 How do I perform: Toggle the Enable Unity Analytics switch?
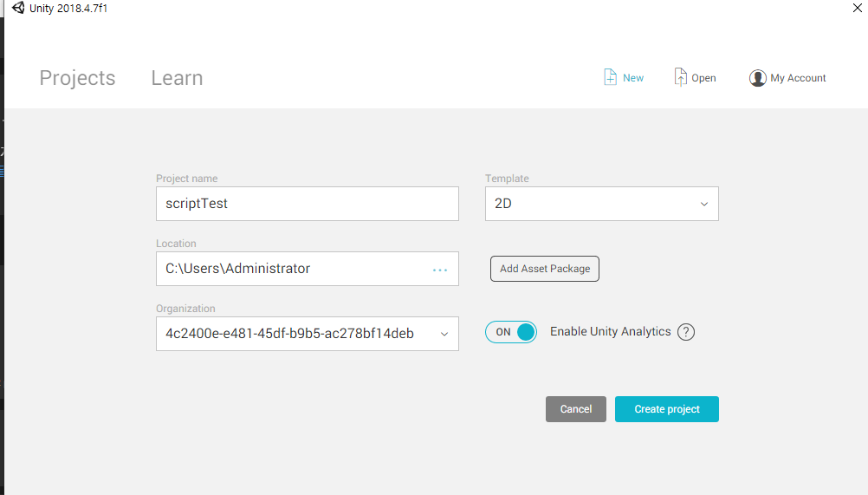coord(511,332)
